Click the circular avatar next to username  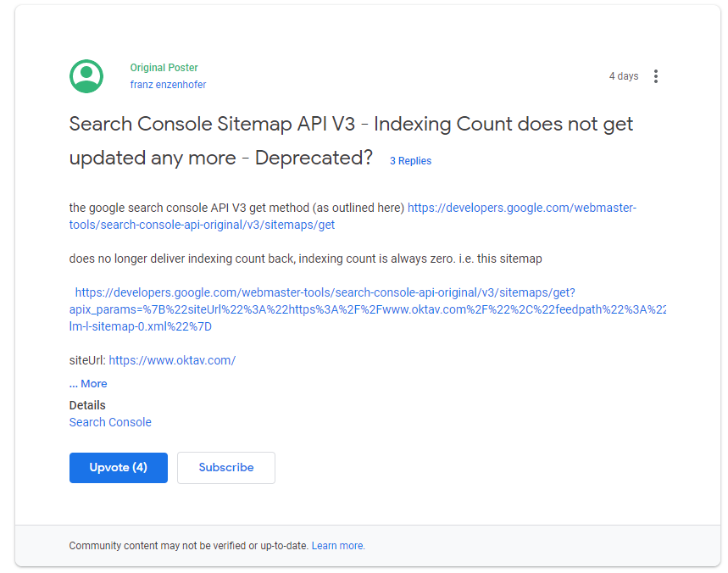tap(85, 75)
